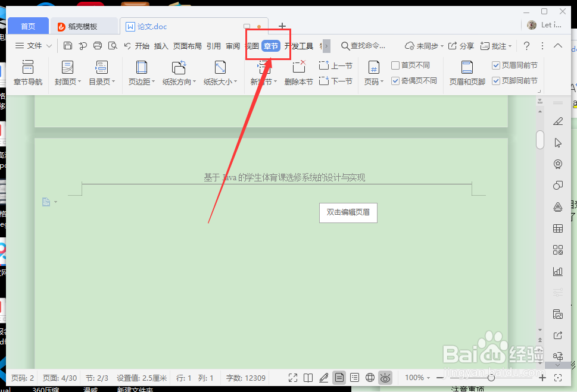Screen dimensions: 577x392
Task: Click 下一节 to jump to next section
Action: coord(336,81)
